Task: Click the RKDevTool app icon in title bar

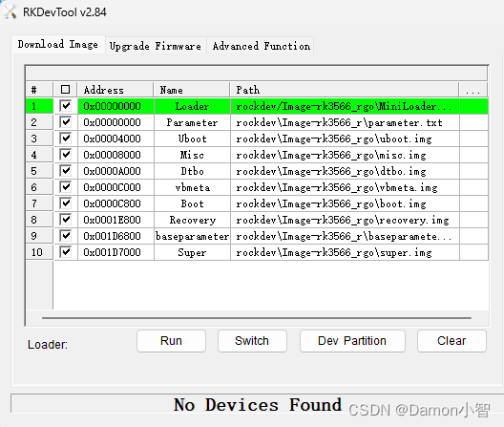Action: point(10,11)
